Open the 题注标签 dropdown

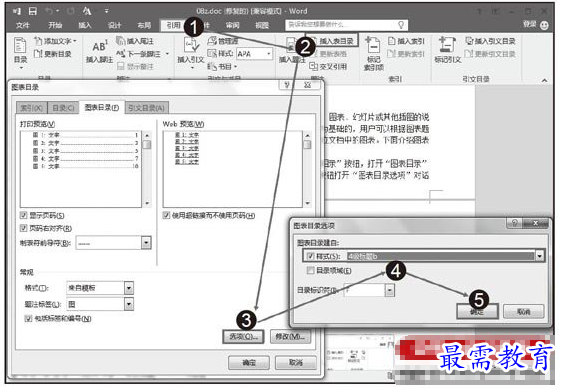pos(129,304)
